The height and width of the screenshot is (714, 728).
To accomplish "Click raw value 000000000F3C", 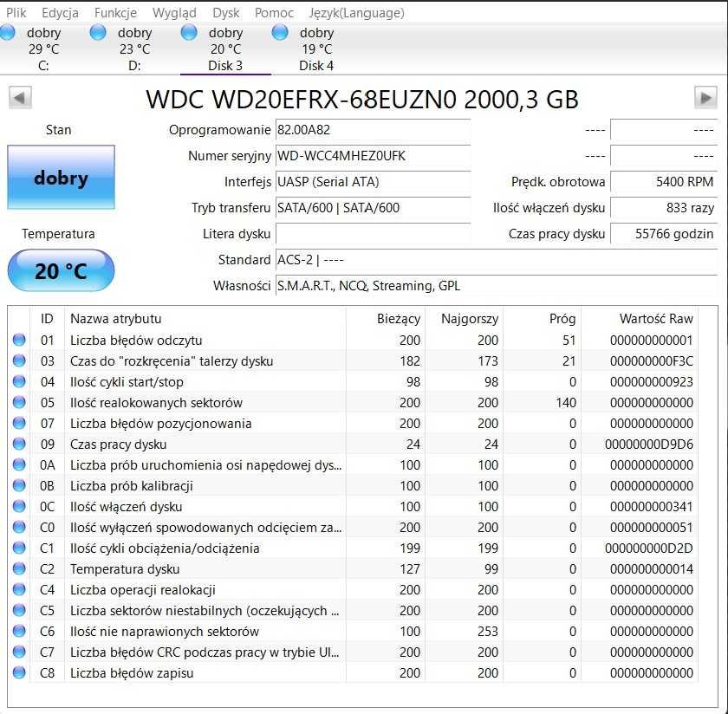I will point(652,361).
